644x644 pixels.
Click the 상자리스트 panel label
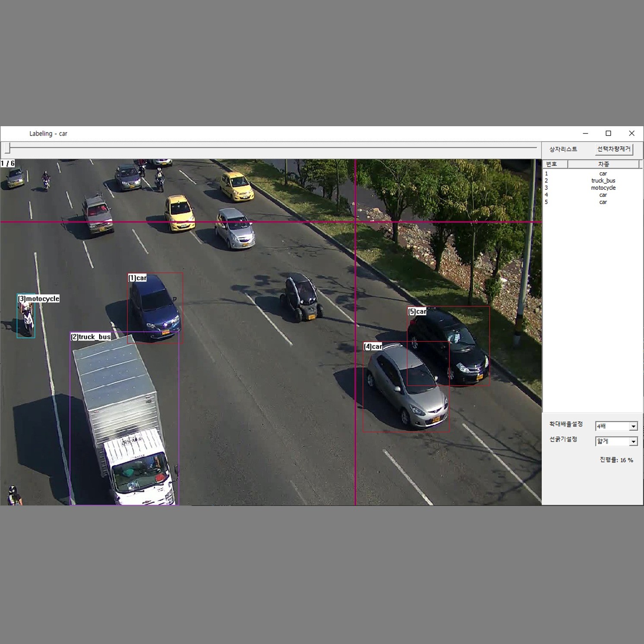pos(563,149)
